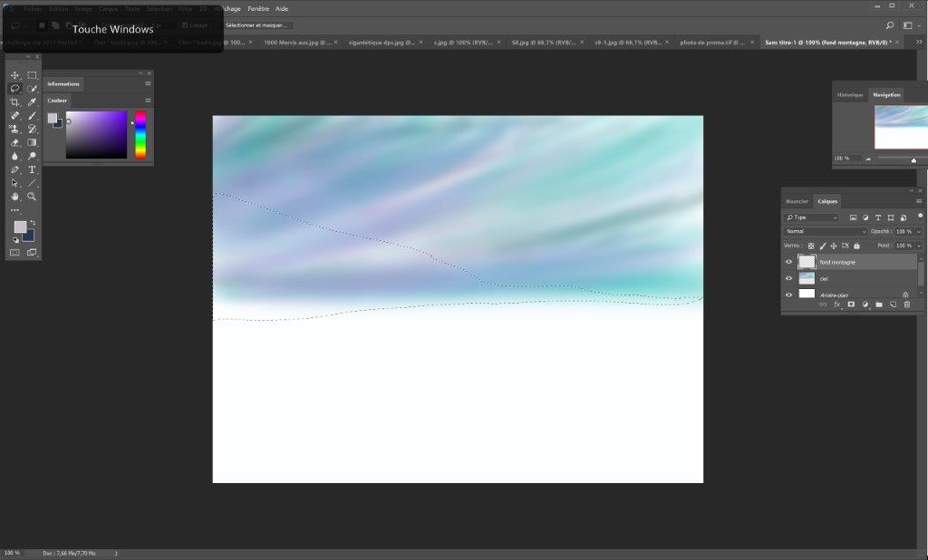This screenshot has height=560, width=928.
Task: Switch to the '1000 Mercis aux.jpg' document tab
Action: pyautogui.click(x=298, y=42)
